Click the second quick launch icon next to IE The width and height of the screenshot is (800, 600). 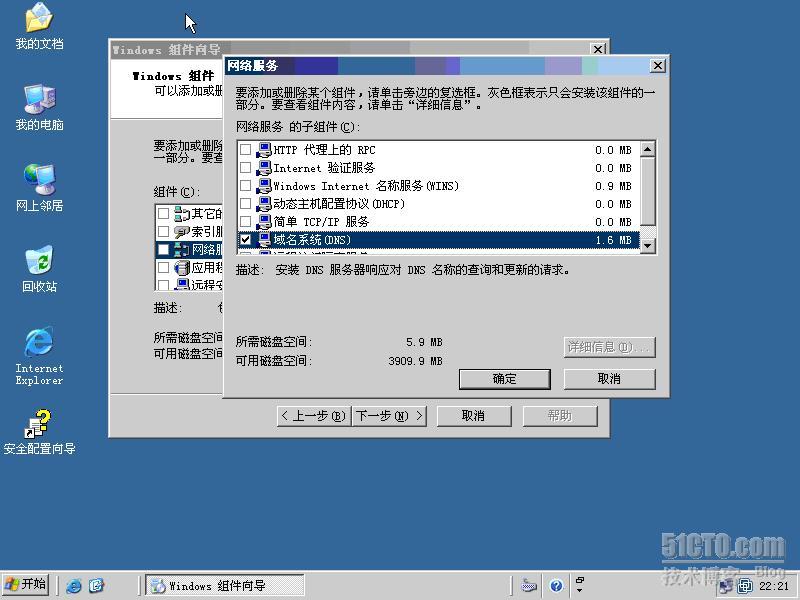96,585
